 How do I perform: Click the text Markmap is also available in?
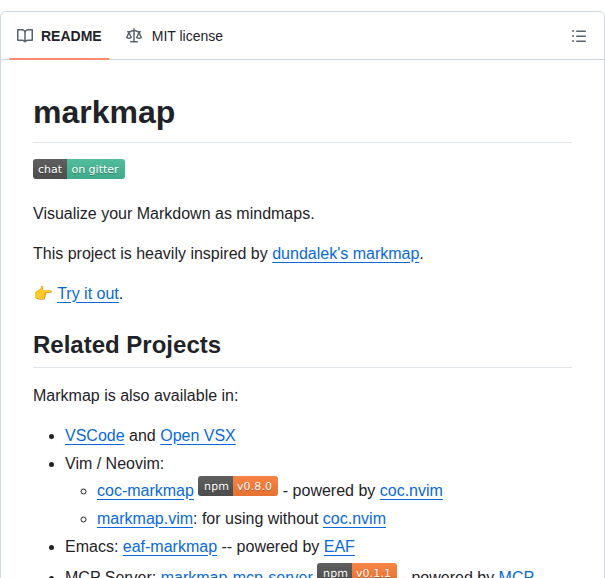click(x=136, y=395)
